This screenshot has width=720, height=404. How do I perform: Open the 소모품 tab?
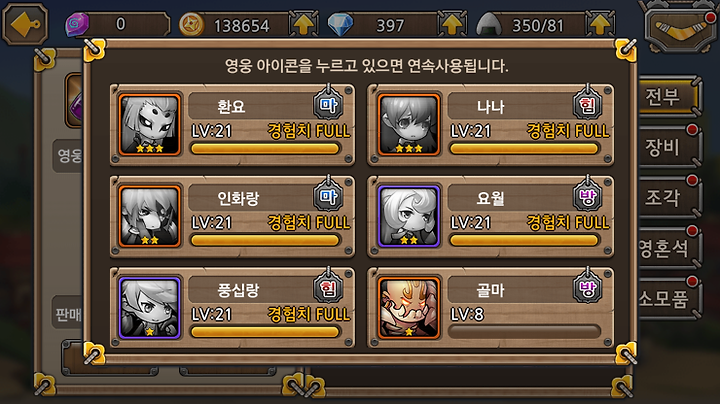click(668, 299)
